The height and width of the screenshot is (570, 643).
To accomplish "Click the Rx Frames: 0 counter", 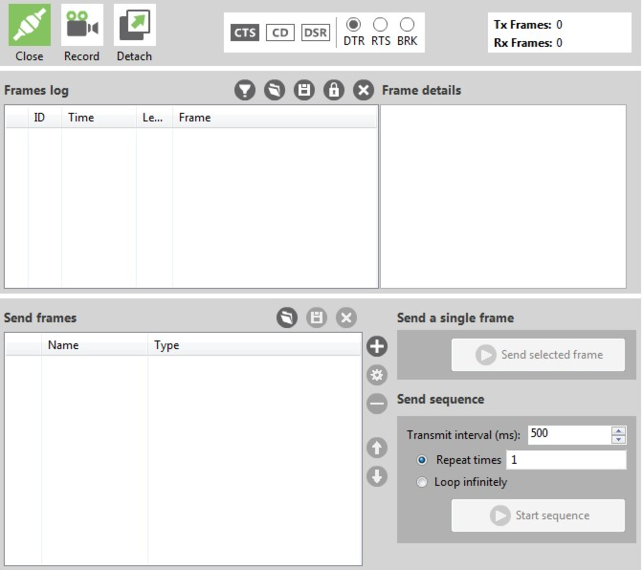I will tap(528, 43).
